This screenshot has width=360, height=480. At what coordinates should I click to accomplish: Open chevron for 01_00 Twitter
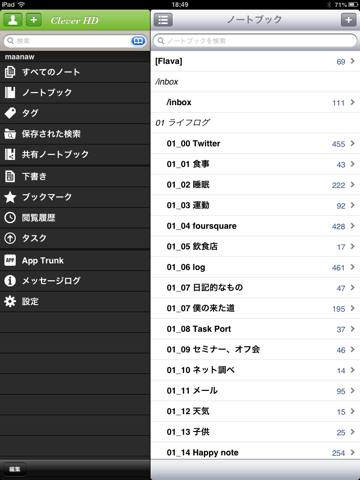coord(352,144)
